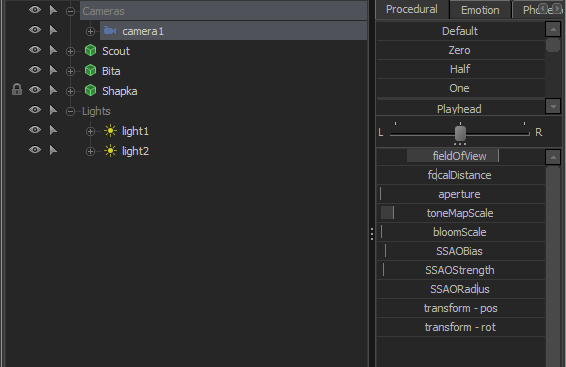Toggle the selectable arrow icon for light1
The image size is (566, 367).
(53, 130)
